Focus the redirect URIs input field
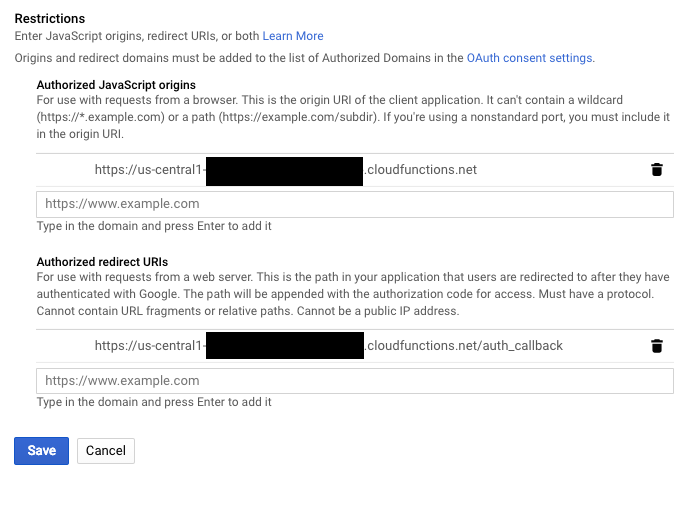The width and height of the screenshot is (694, 505). pyautogui.click(x=354, y=381)
